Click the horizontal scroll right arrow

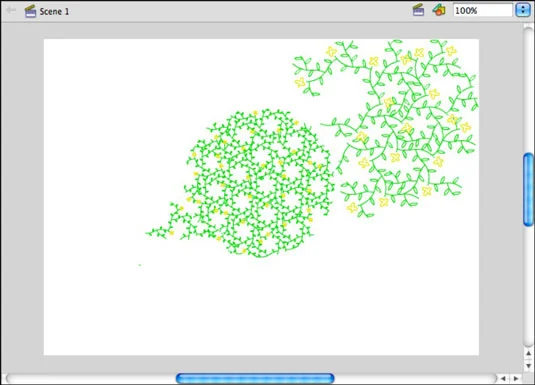tap(516, 378)
